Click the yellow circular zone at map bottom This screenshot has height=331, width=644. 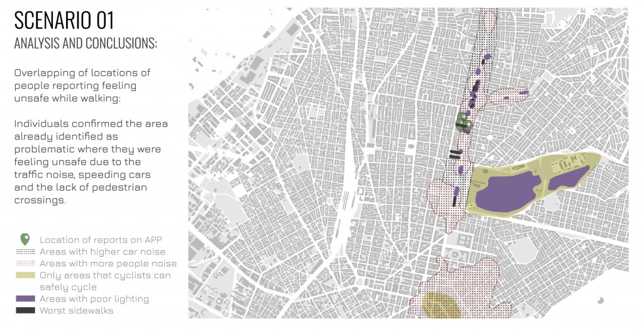pyautogui.click(x=439, y=305)
